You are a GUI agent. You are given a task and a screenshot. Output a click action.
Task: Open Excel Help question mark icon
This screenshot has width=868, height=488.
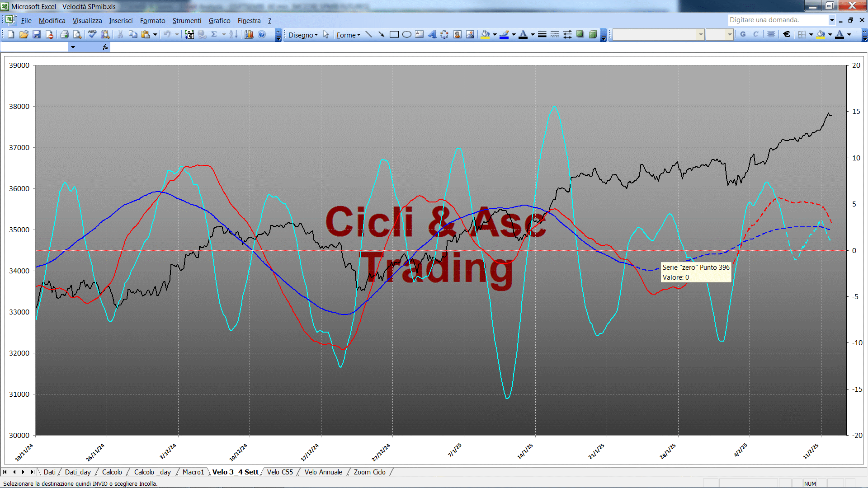coord(262,34)
